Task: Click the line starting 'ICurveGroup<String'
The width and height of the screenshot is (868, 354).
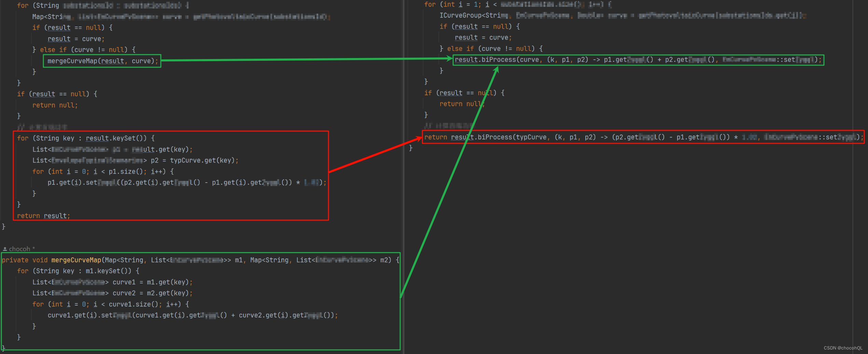Action: 623,16
